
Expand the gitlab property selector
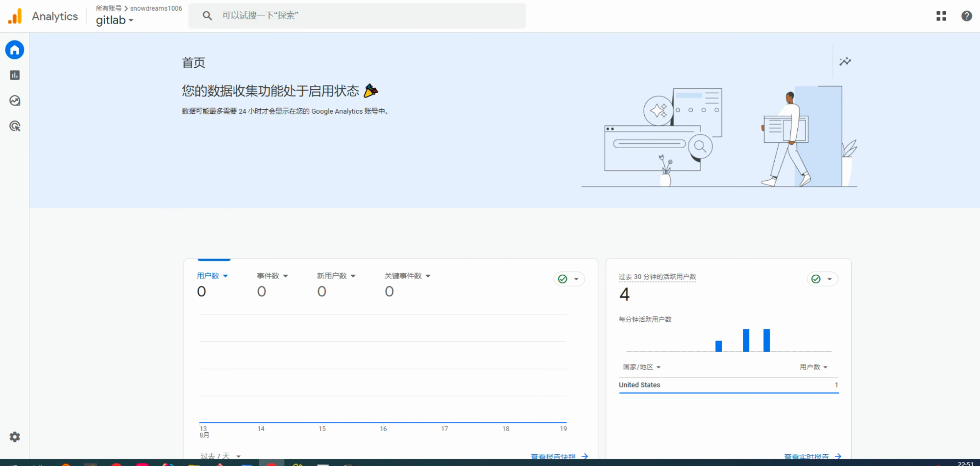point(115,20)
